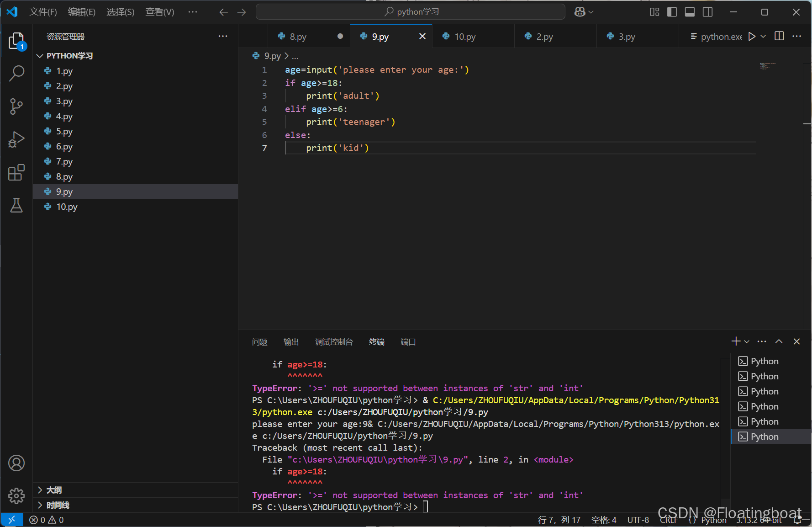This screenshot has width=812, height=527.
Task: Open the Extensions view
Action: tap(16, 172)
